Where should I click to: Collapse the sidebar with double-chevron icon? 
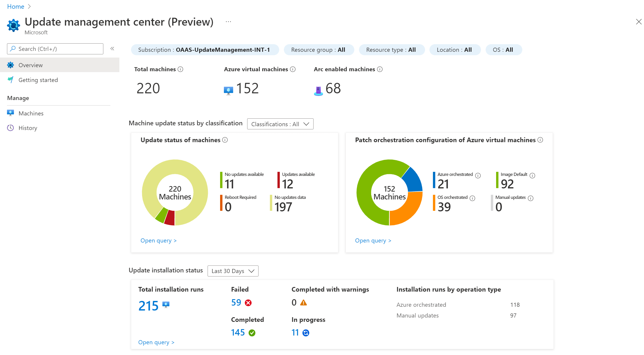coord(112,49)
